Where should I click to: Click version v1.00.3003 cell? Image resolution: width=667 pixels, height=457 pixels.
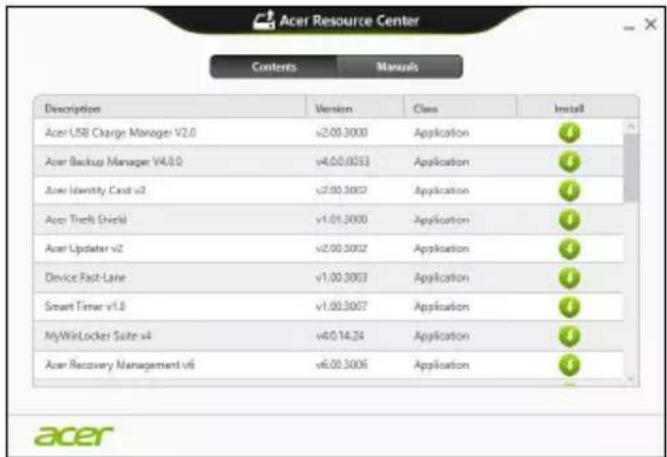[341, 278]
